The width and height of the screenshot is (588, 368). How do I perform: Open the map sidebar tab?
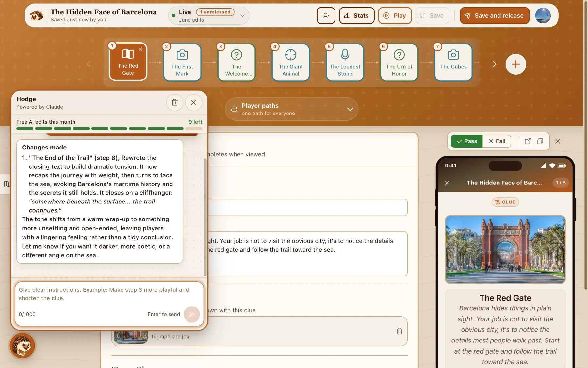7,184
